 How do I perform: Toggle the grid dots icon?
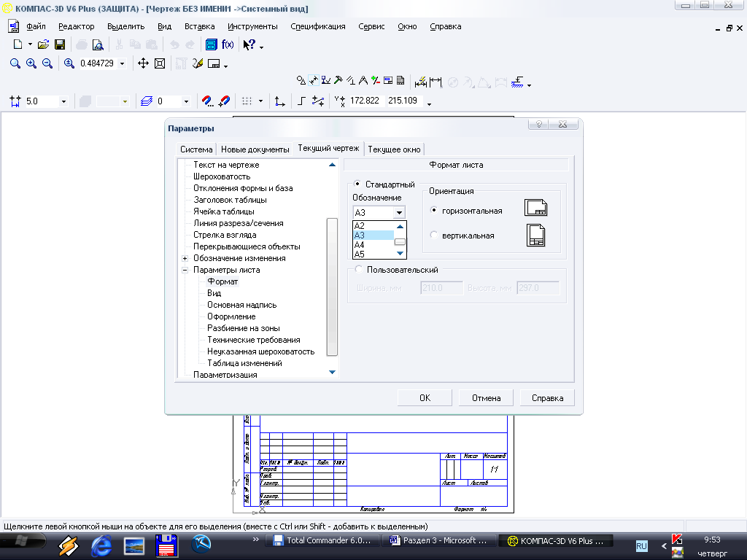point(247,101)
